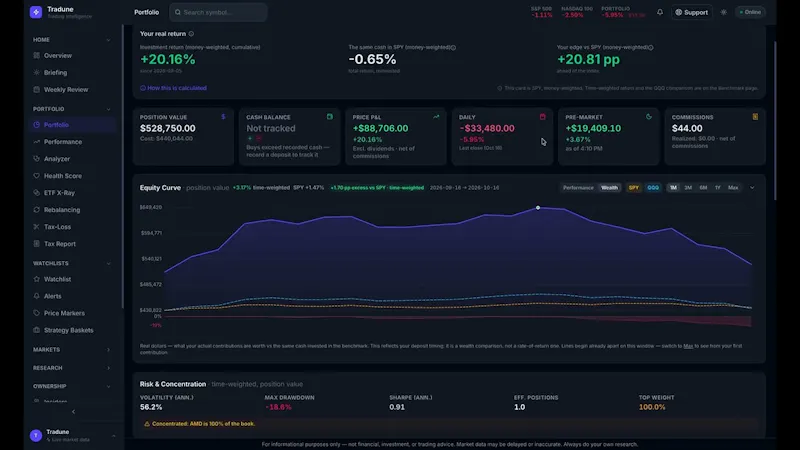Open the Support button
800x450 pixels.
(692, 12)
